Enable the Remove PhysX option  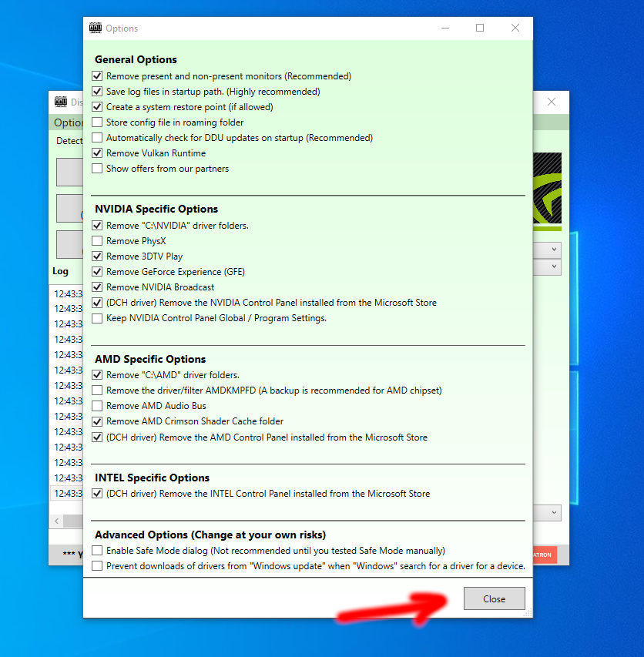tap(97, 241)
